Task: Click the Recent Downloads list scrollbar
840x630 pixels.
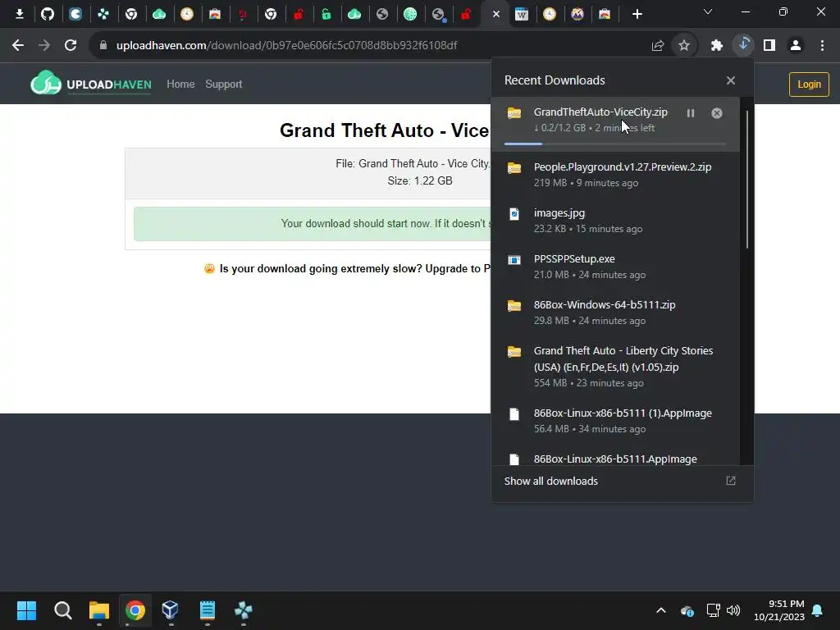Action: click(746, 180)
